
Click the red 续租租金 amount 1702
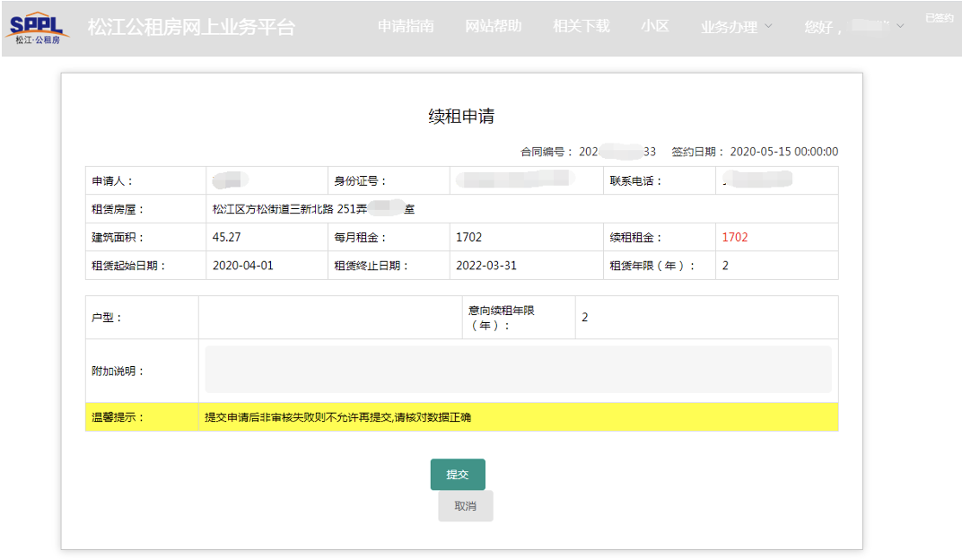click(735, 238)
